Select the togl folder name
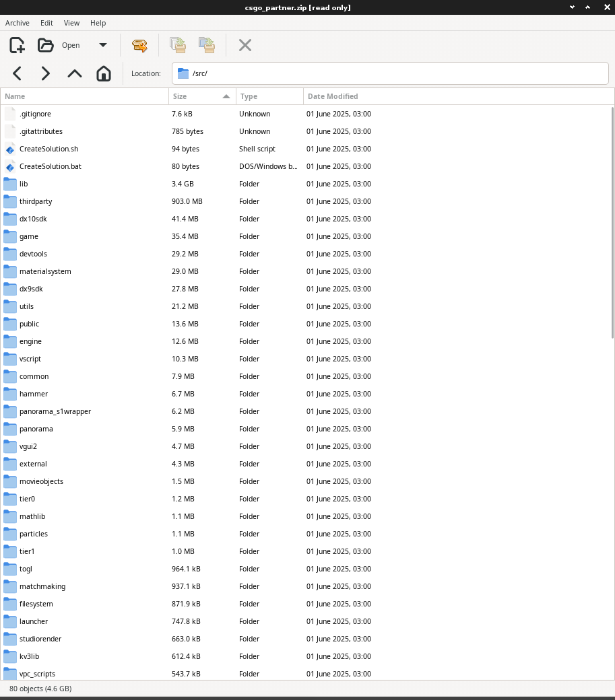 click(26, 569)
